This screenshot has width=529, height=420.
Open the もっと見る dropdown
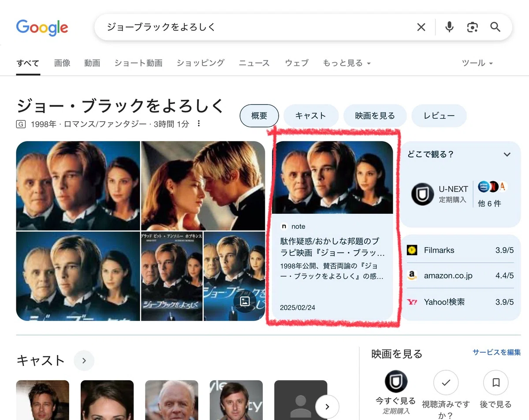click(x=346, y=63)
